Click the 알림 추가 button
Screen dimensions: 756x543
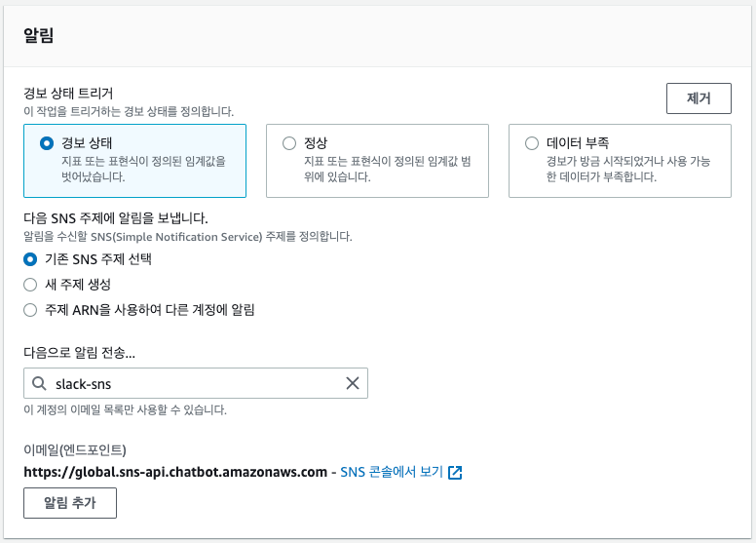(x=70, y=503)
